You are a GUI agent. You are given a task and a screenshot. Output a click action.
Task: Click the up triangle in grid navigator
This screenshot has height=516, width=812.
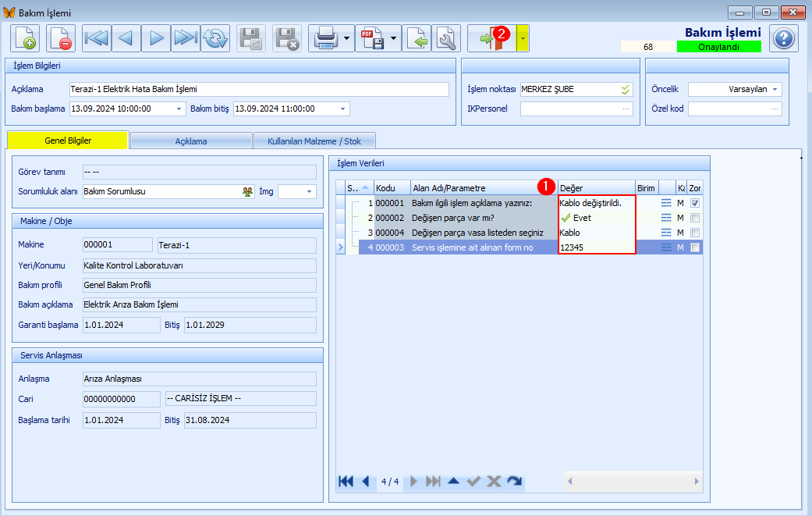click(x=454, y=482)
